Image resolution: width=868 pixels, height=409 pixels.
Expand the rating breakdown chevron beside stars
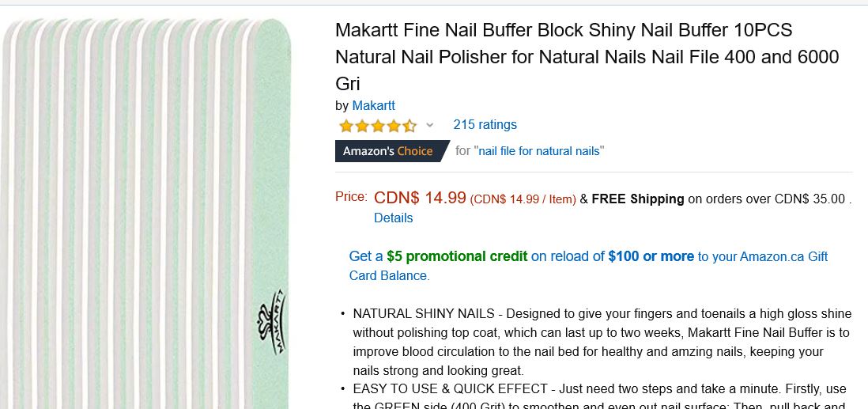[430, 125]
